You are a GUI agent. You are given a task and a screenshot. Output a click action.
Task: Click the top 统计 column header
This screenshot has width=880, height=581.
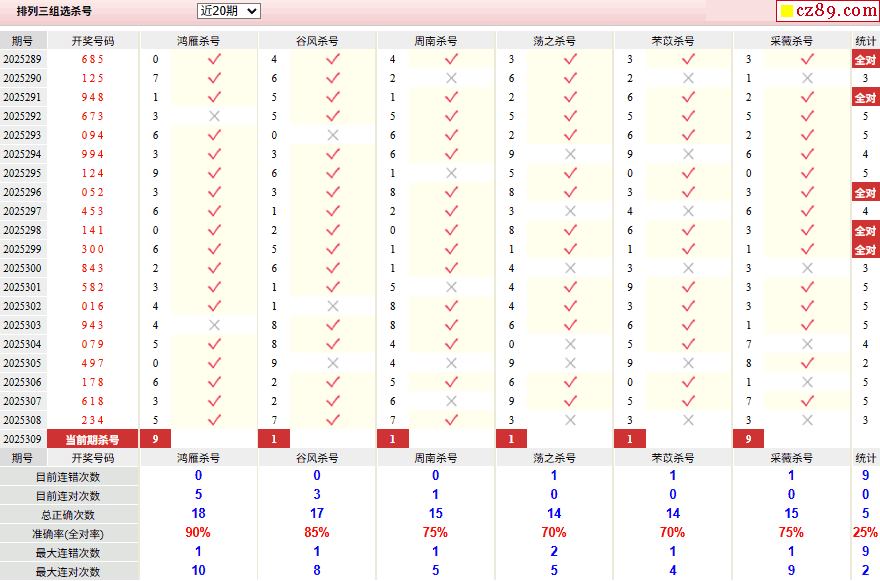pyautogui.click(x=866, y=41)
